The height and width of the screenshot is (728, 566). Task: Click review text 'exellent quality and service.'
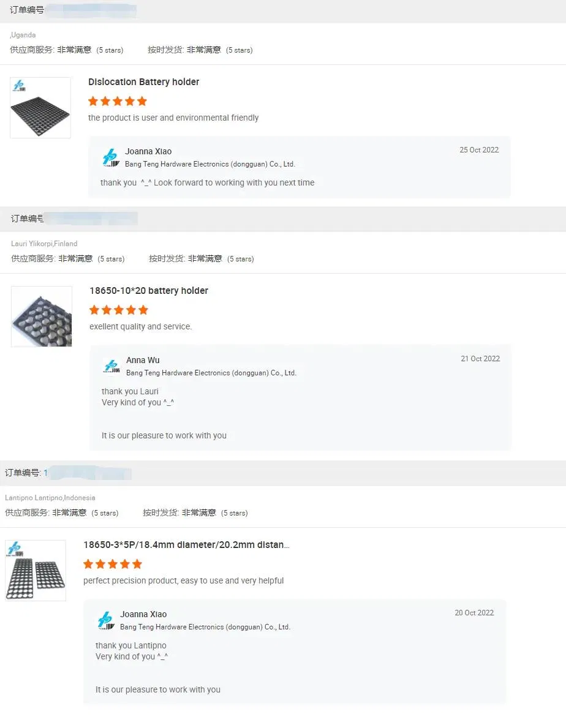(140, 326)
